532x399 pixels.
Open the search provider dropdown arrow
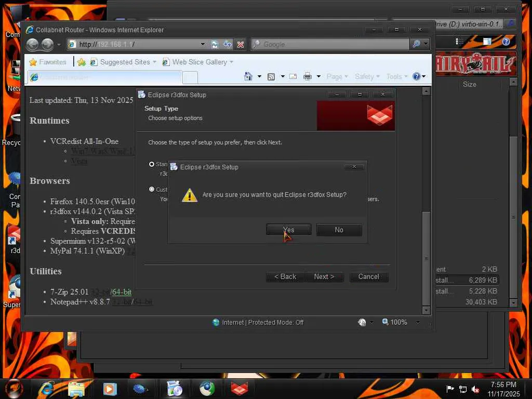tap(426, 44)
